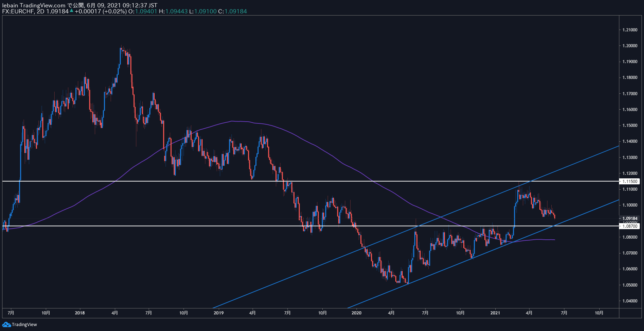Click the TradingView cloud logo icon
This screenshot has height=331, width=644.
[x=6, y=324]
